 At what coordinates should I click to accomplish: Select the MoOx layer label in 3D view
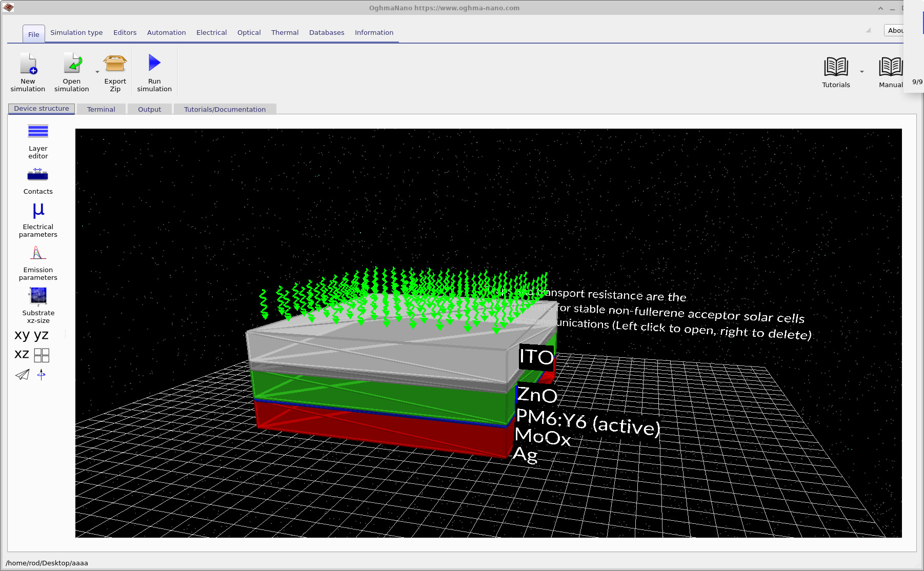click(543, 437)
